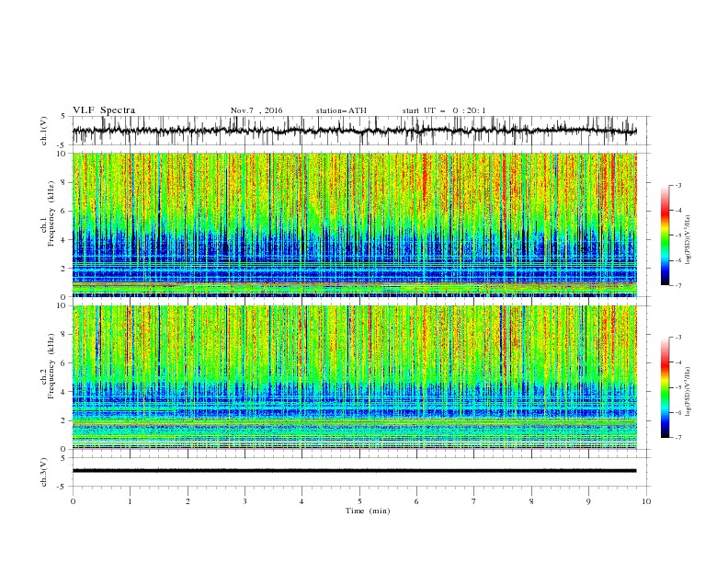728x563 pixels.
Task: Click time-axis tick label "1"
Action: (x=130, y=501)
